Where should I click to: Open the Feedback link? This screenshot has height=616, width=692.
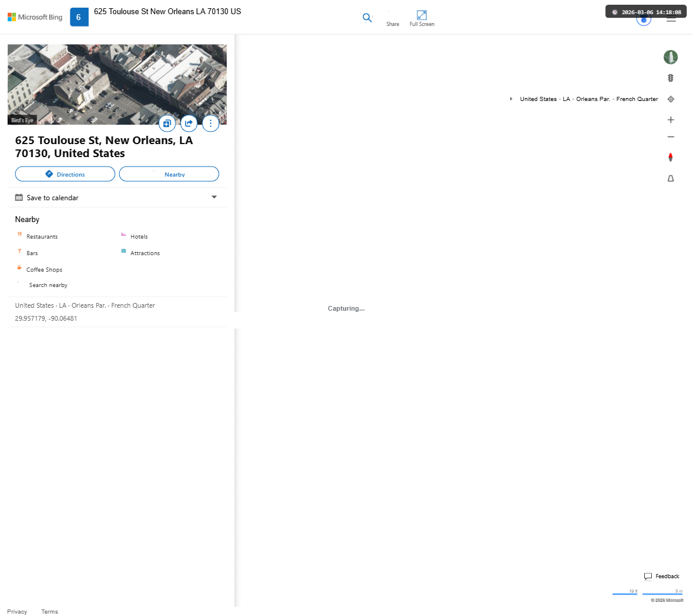tap(661, 576)
